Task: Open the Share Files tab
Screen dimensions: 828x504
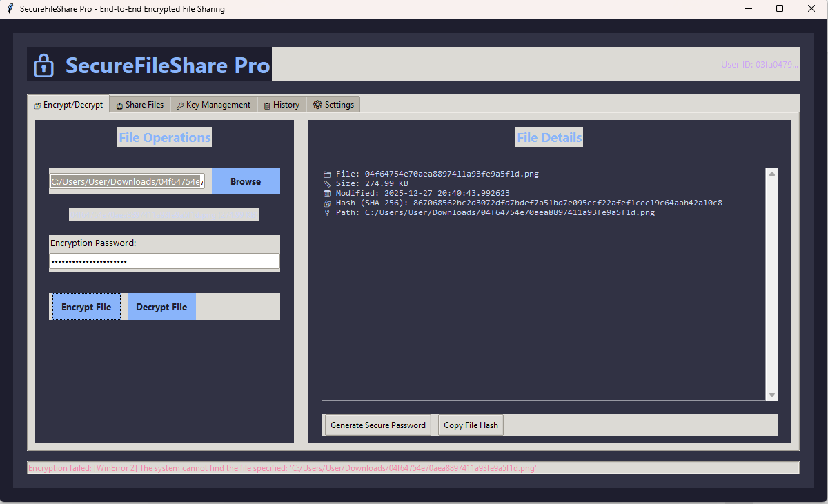Action: [140, 105]
